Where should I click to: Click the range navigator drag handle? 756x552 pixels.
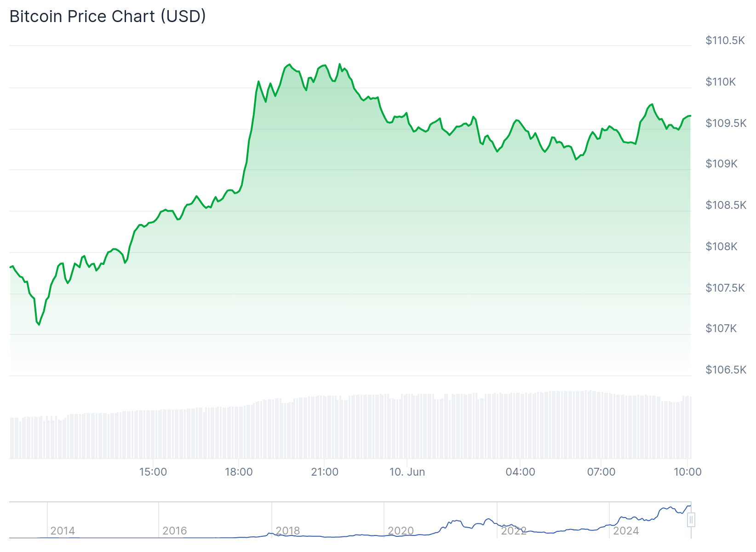pyautogui.click(x=691, y=520)
